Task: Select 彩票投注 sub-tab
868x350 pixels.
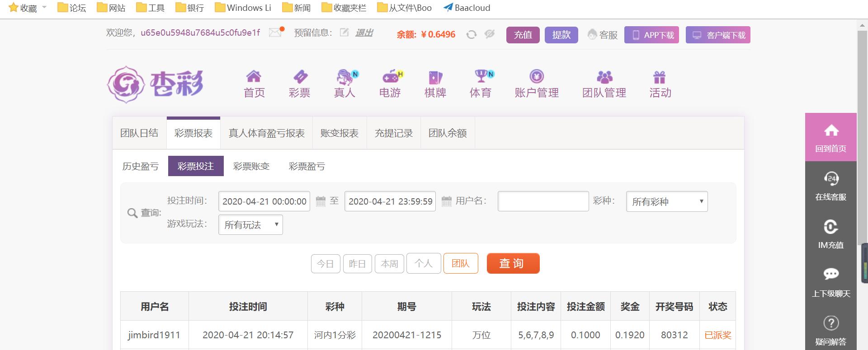Action: click(196, 166)
